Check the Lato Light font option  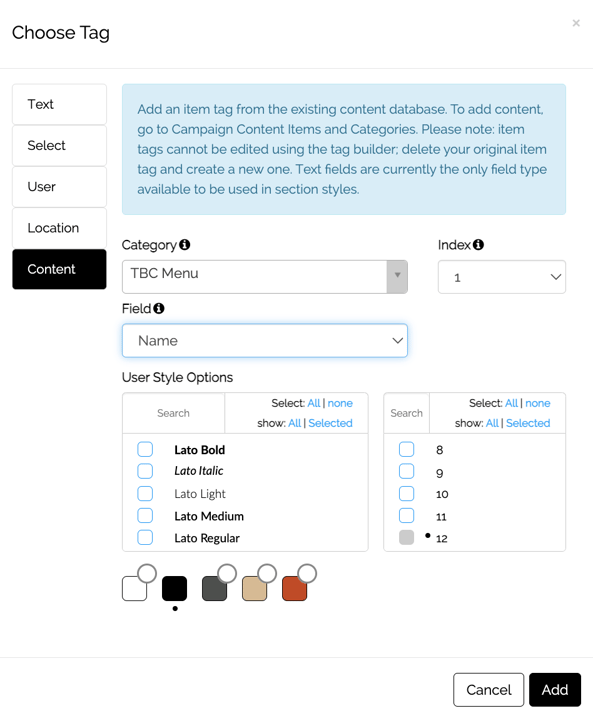point(145,493)
